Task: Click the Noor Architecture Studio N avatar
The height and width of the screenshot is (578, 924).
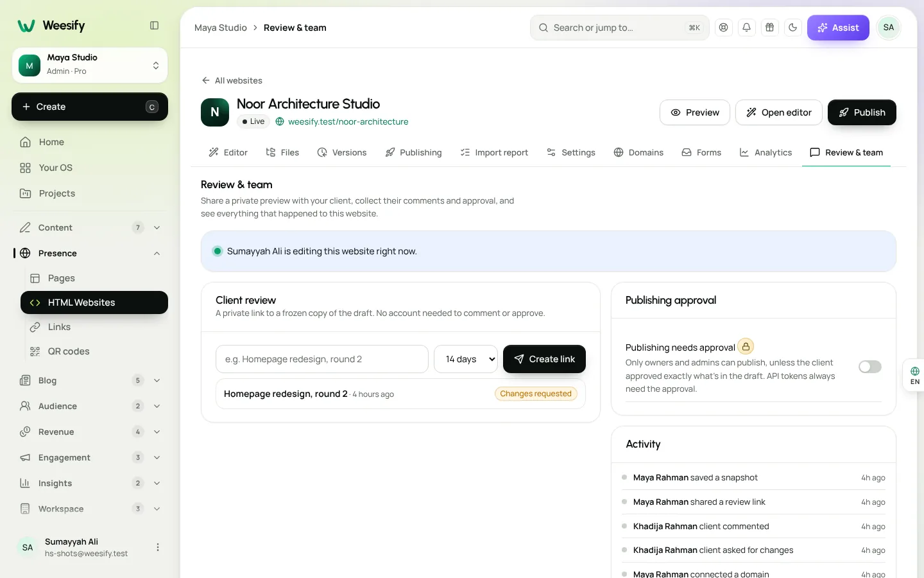Action: click(x=215, y=112)
